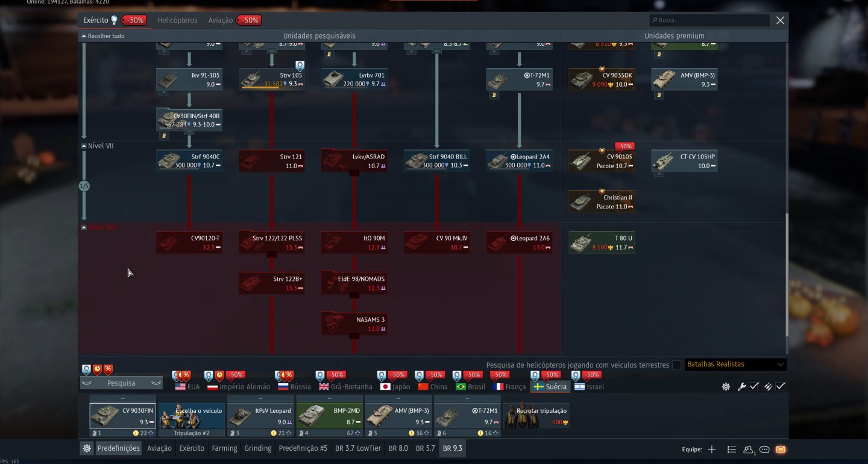Screen dimensions: 868x464
Task: Collapse all tiers with Recolher tudo
Action: (x=103, y=36)
